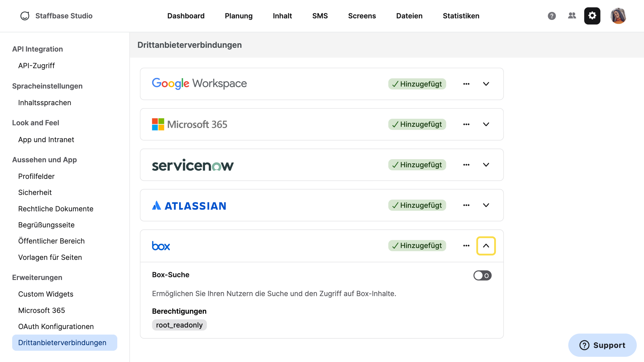644x362 pixels.
Task: Open Inhaltssprachen settings
Action: point(45,103)
